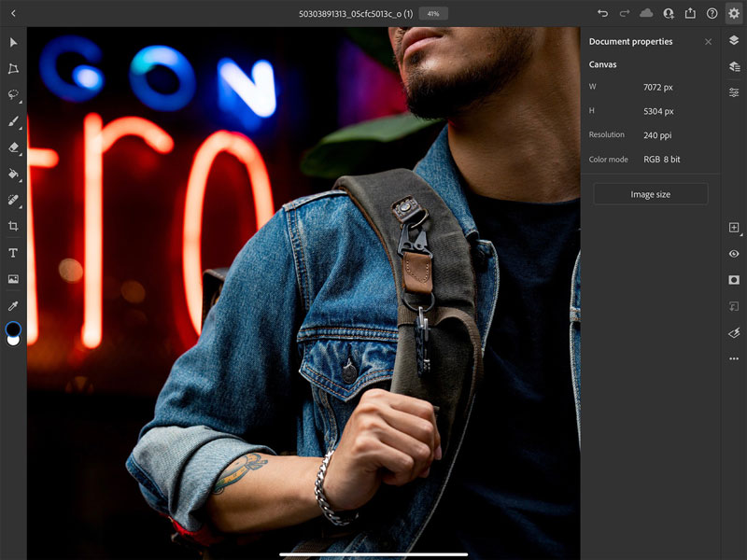The image size is (747, 560).
Task: Open the Place Image tool
Action: pos(13,279)
